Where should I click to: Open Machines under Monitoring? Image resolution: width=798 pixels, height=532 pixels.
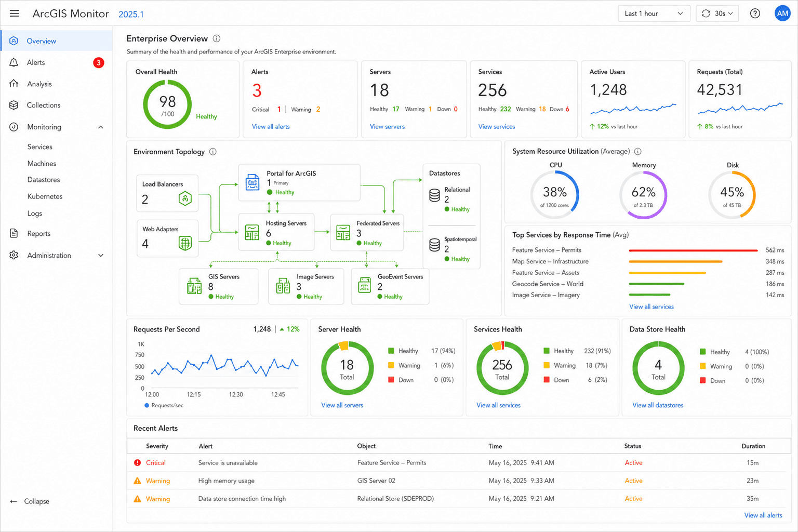click(x=42, y=164)
